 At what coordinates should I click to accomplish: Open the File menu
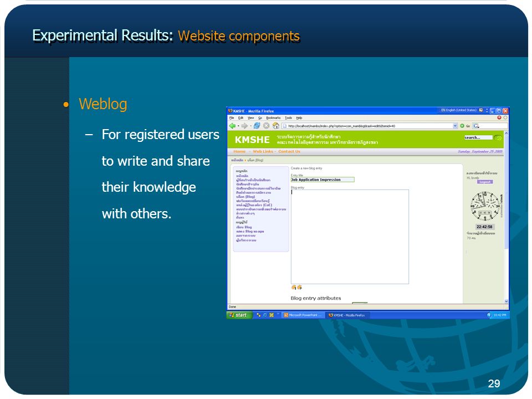tap(232, 118)
